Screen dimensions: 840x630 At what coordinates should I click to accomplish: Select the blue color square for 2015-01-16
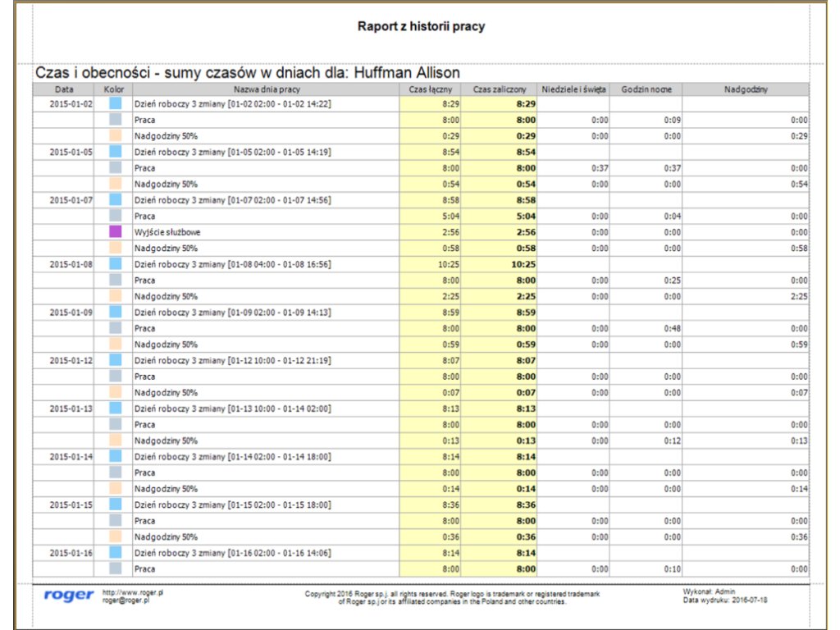click(x=116, y=553)
